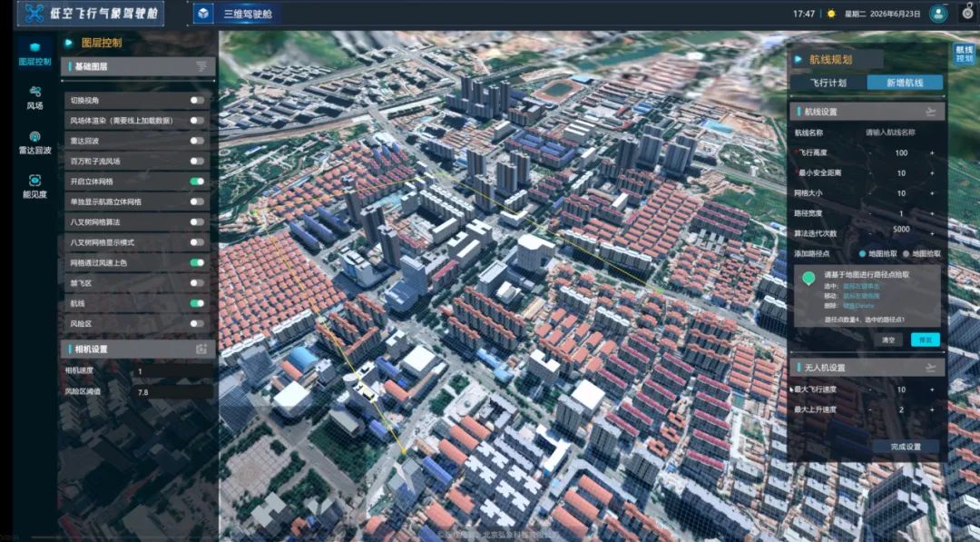Viewport: 980px width, 542px height.
Task: Collapse the 航线设置 section header
Action: pos(867,112)
